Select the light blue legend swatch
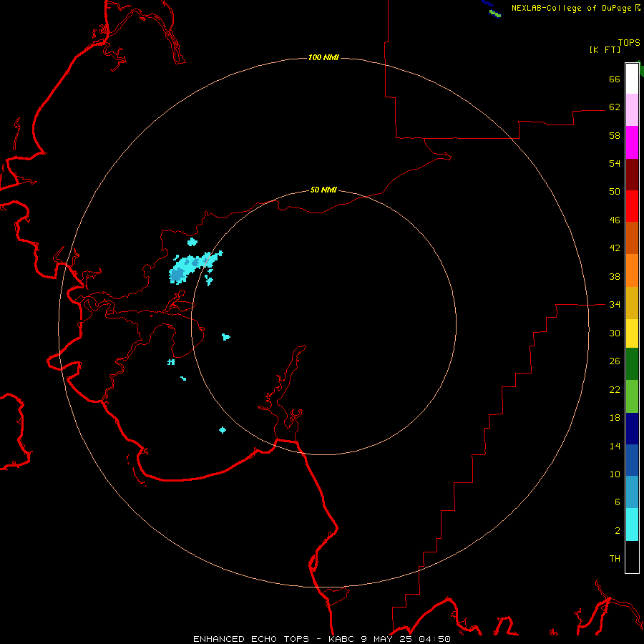 point(632,492)
